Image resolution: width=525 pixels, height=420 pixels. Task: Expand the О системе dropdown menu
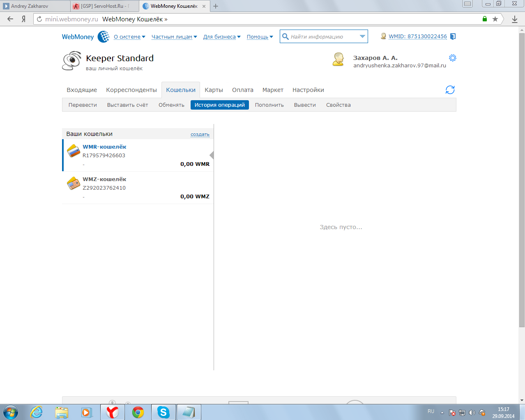tap(129, 37)
